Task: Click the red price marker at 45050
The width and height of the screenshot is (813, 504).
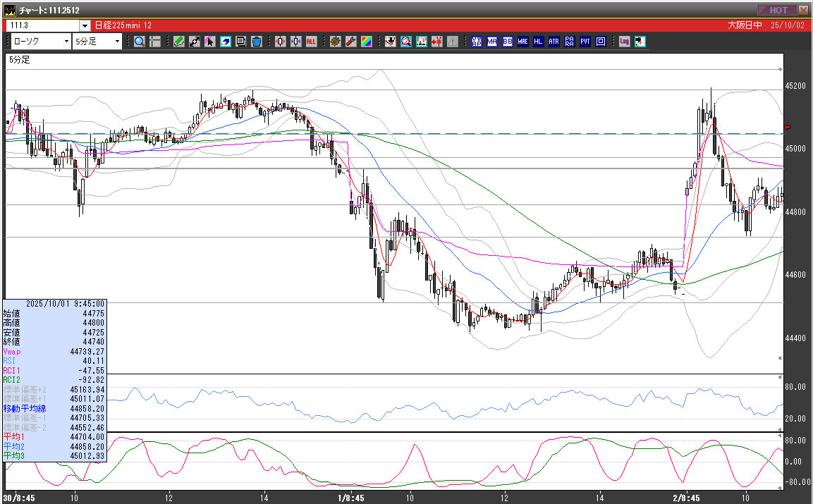Action: [x=788, y=128]
